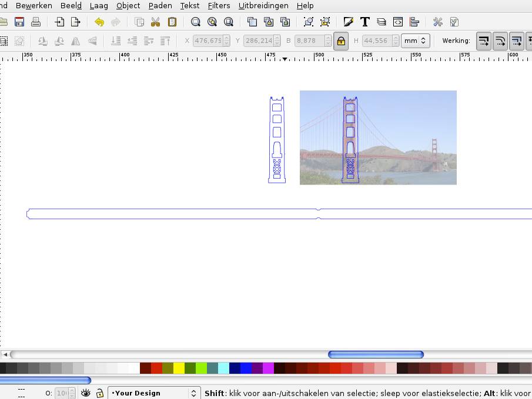Image resolution: width=532 pixels, height=399 pixels.
Task: Toggle scale stroke width Werking button
Action: tap(484, 41)
